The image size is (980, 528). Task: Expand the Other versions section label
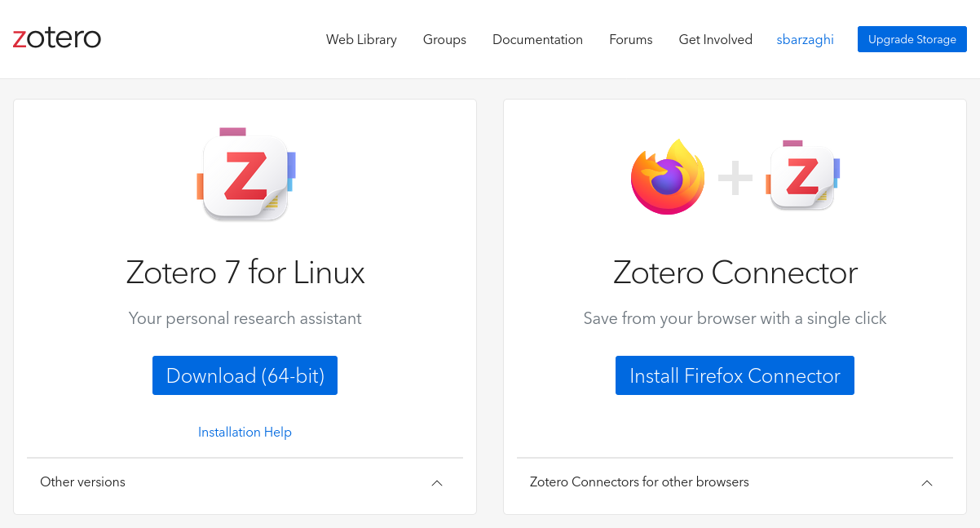coord(83,481)
